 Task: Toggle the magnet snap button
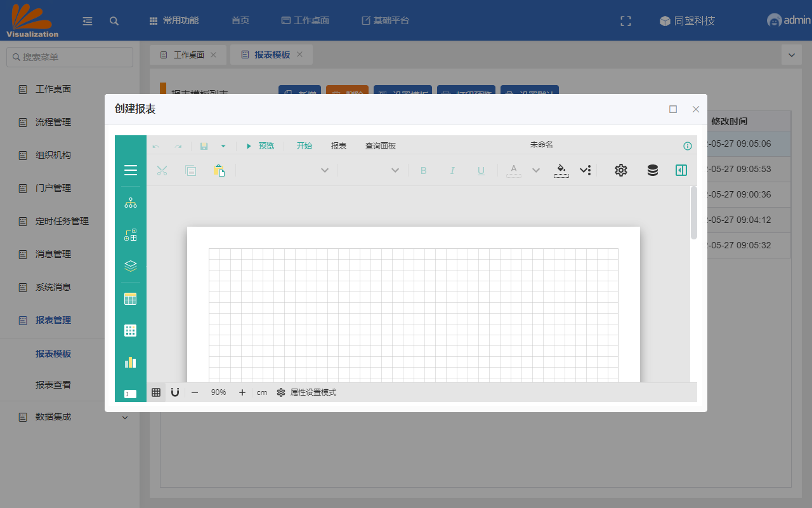(x=175, y=392)
